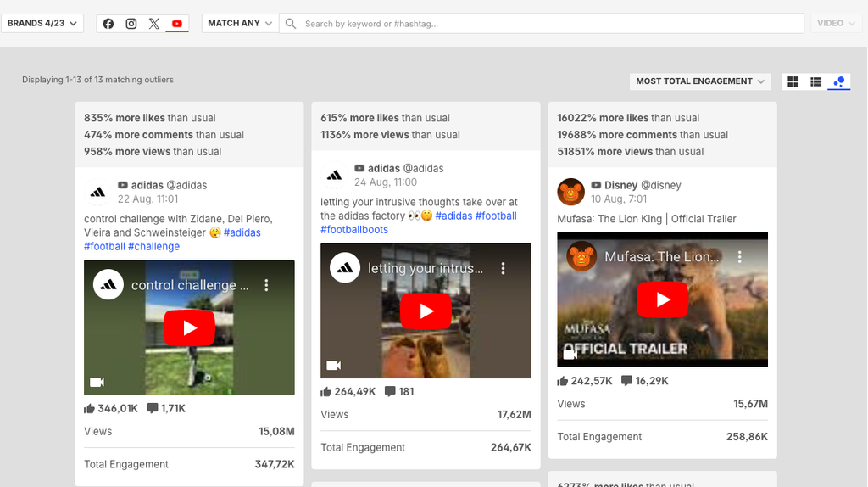This screenshot has height=487, width=868.
Task: Open the Brands 4/23 dropdown
Action: (42, 23)
